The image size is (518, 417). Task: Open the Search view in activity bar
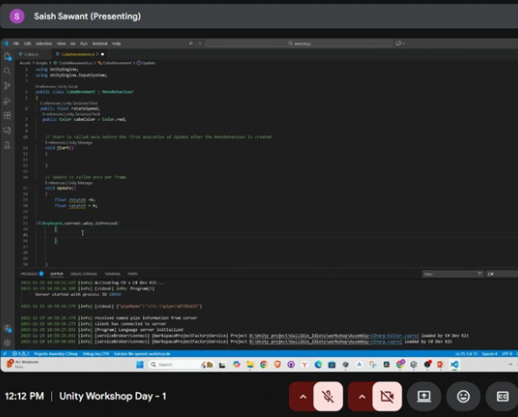coord(7,71)
